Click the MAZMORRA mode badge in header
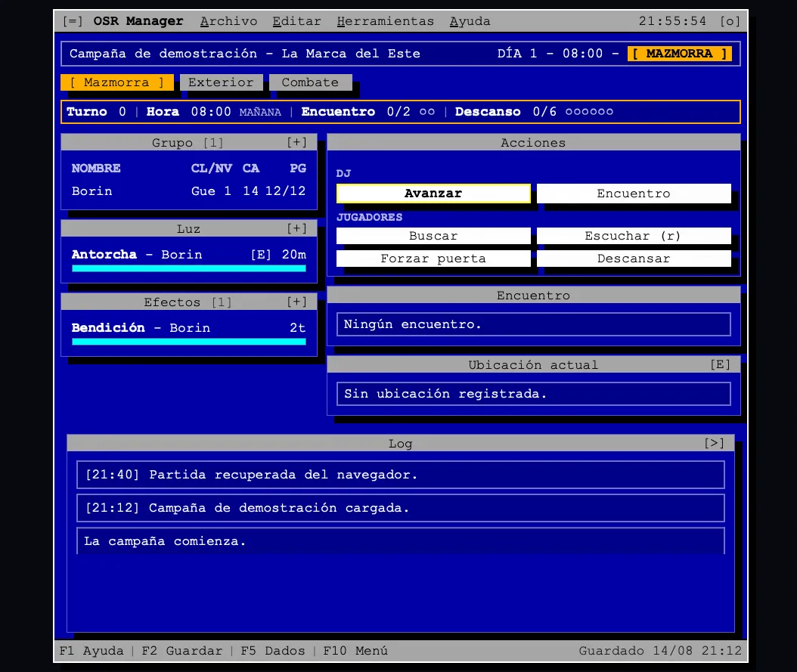This screenshot has width=797, height=672. (680, 54)
